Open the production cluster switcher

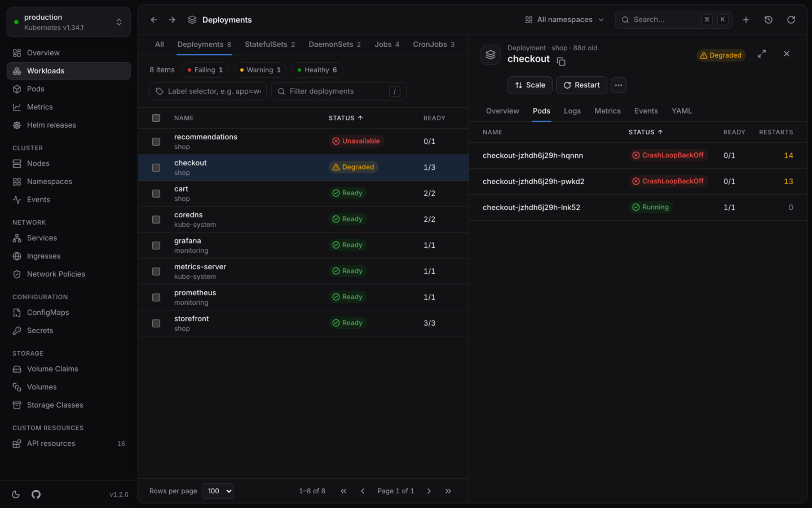tap(69, 22)
